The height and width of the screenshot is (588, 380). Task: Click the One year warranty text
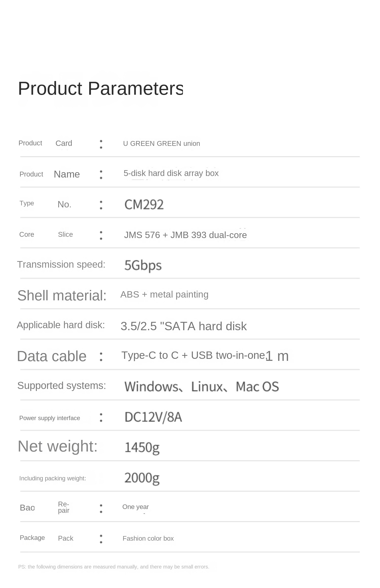pos(136,507)
